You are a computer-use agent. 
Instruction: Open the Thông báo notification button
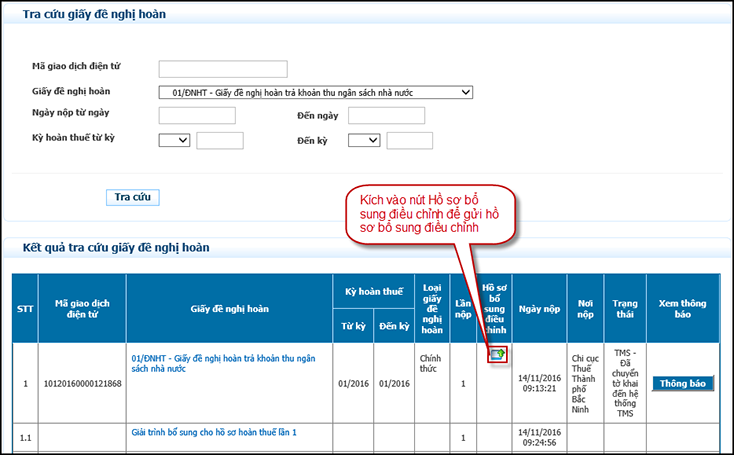tap(683, 383)
